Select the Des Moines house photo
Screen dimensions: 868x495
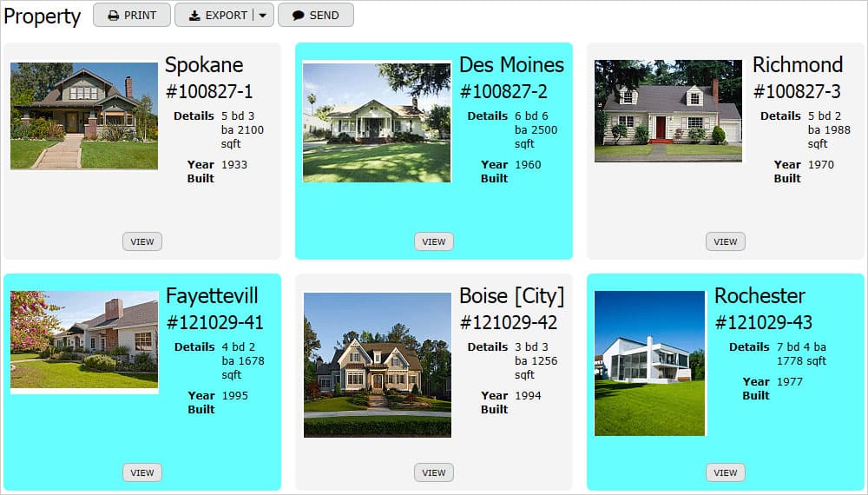(377, 122)
